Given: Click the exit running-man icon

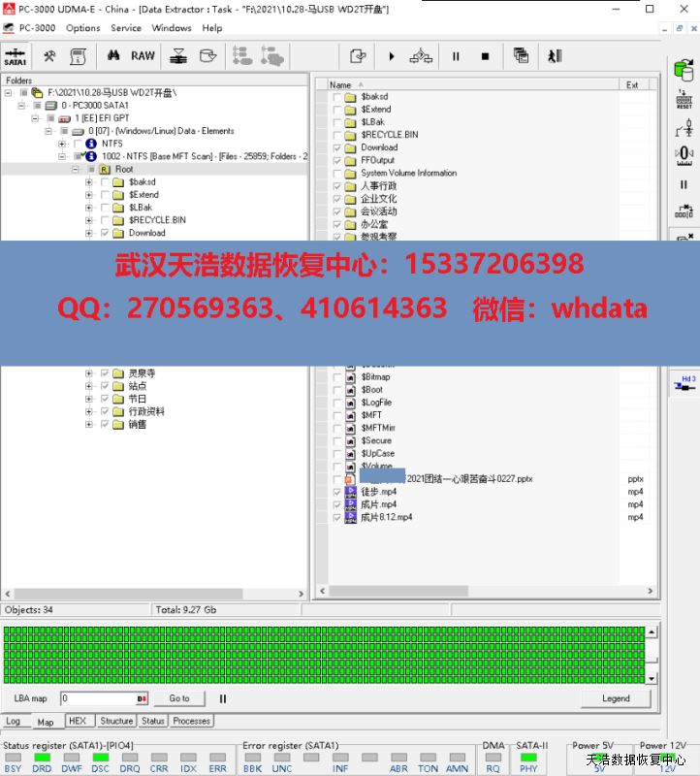Looking at the screenshot, I should (555, 56).
